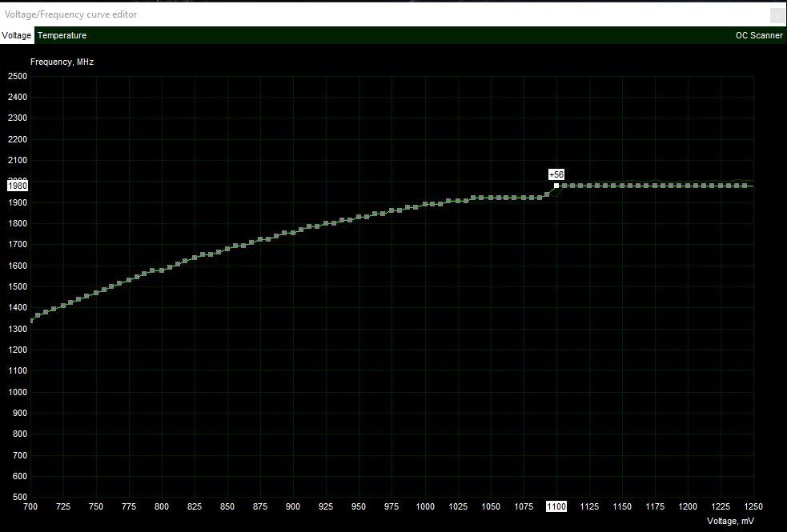Click the "1025" voltage axis label

click(458, 506)
